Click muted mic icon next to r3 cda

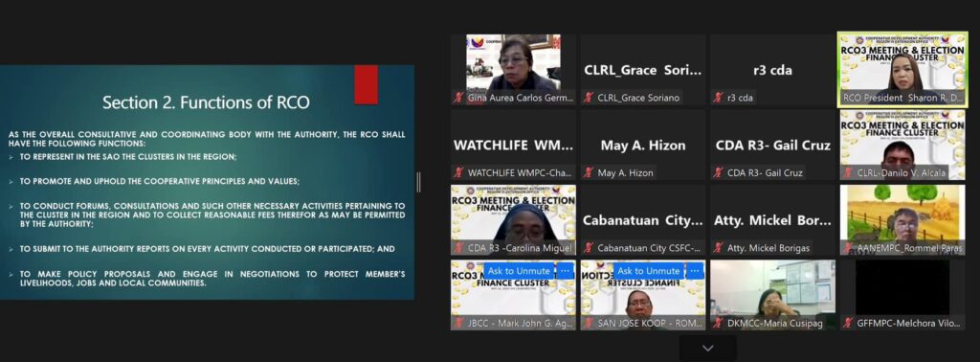point(719,98)
